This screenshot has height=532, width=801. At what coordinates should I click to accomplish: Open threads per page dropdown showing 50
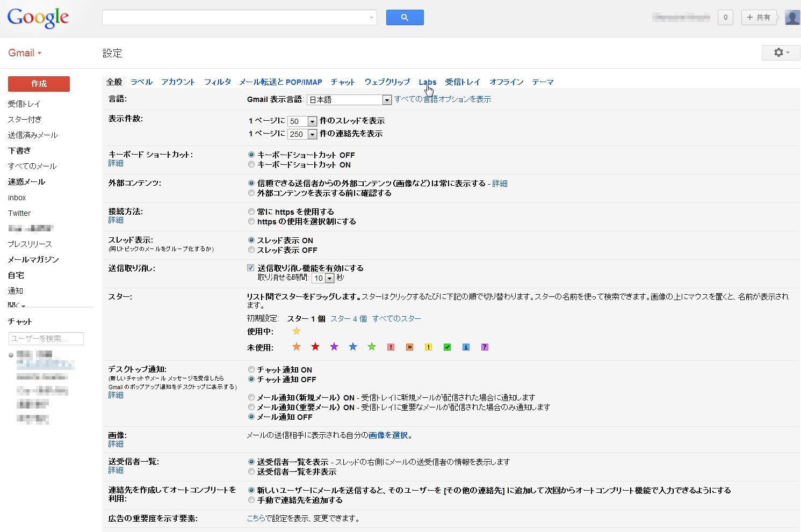[302, 121]
